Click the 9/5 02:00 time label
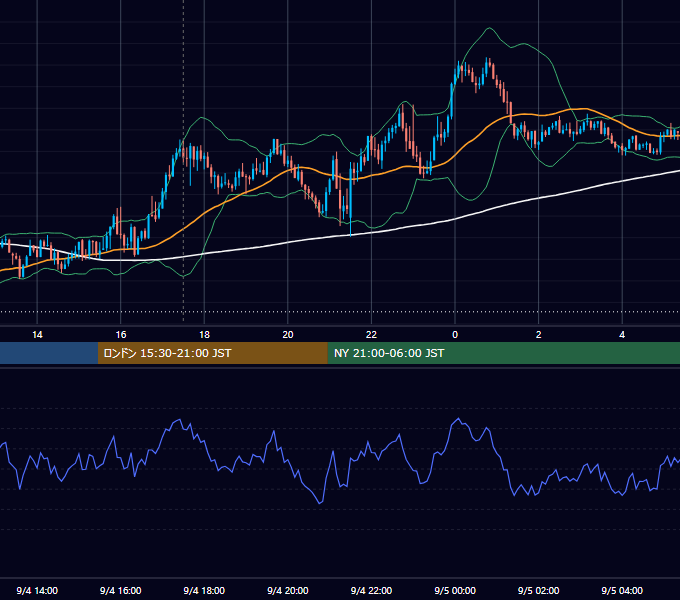Viewport: 680px width, 600px height. pos(538,591)
